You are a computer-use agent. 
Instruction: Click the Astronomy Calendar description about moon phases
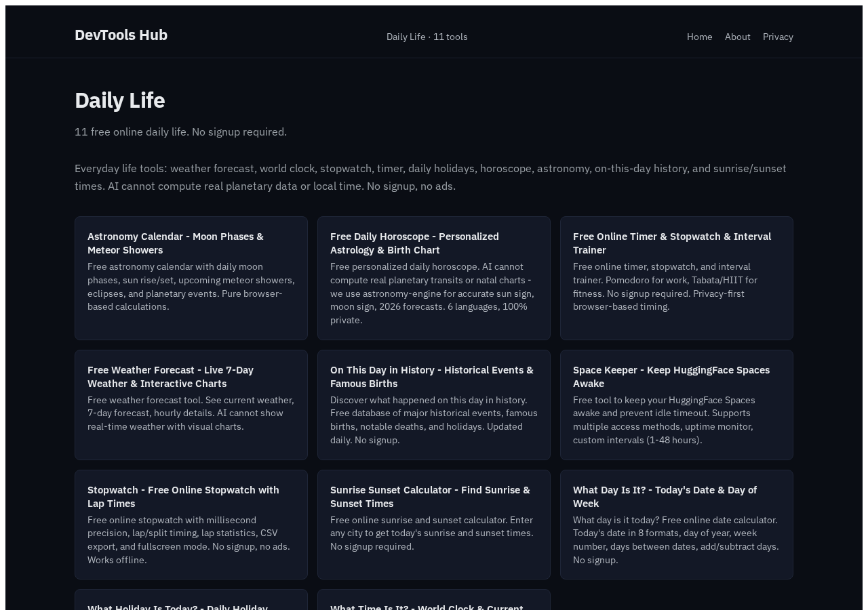(x=191, y=287)
